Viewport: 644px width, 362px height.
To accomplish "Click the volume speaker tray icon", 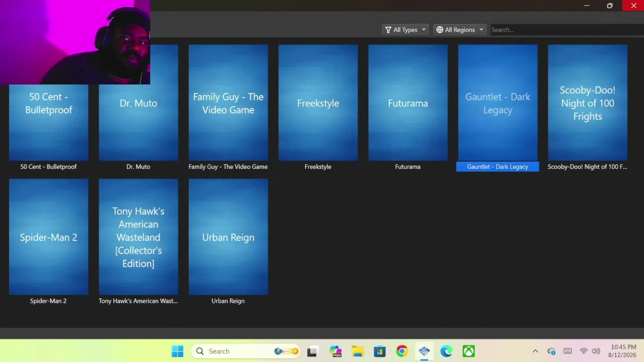I will coord(596,351).
